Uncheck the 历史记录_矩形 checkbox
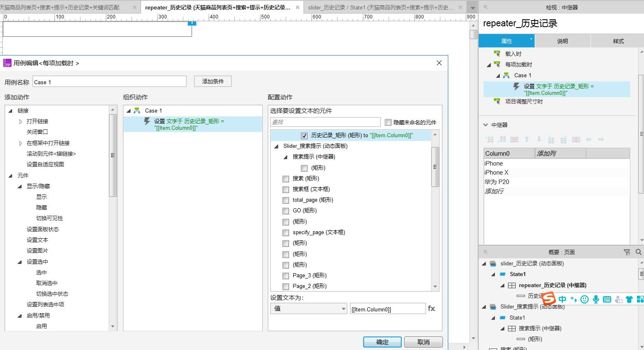This screenshot has width=644, height=350. [304, 136]
